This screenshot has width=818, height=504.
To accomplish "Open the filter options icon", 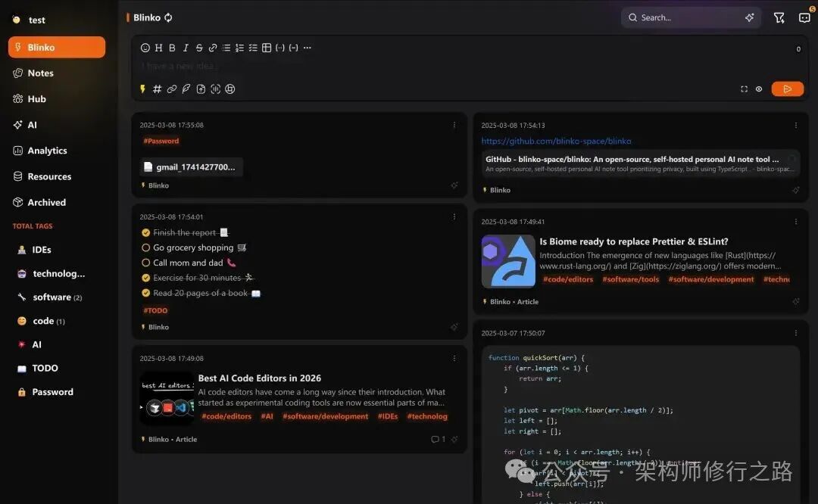I will (779, 17).
